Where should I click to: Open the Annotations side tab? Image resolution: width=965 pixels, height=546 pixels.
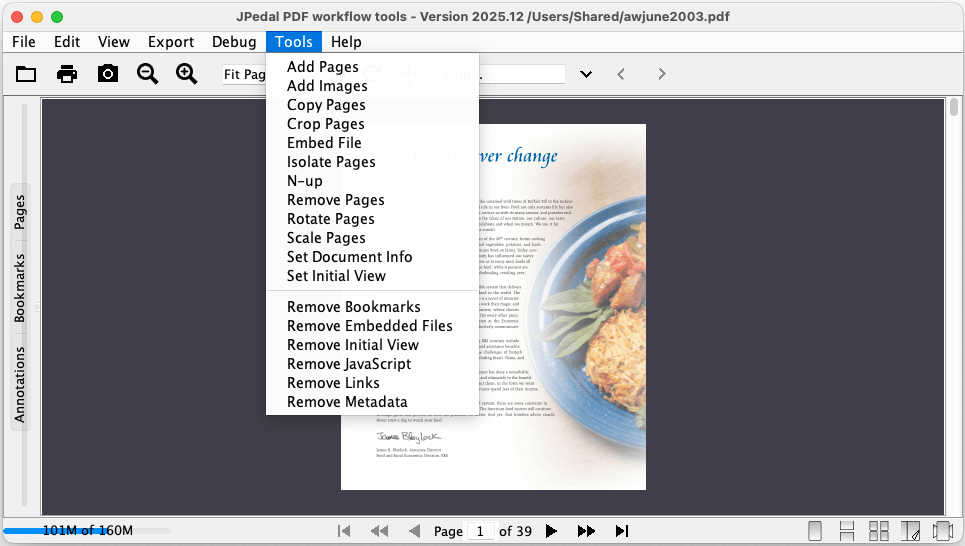coord(20,385)
